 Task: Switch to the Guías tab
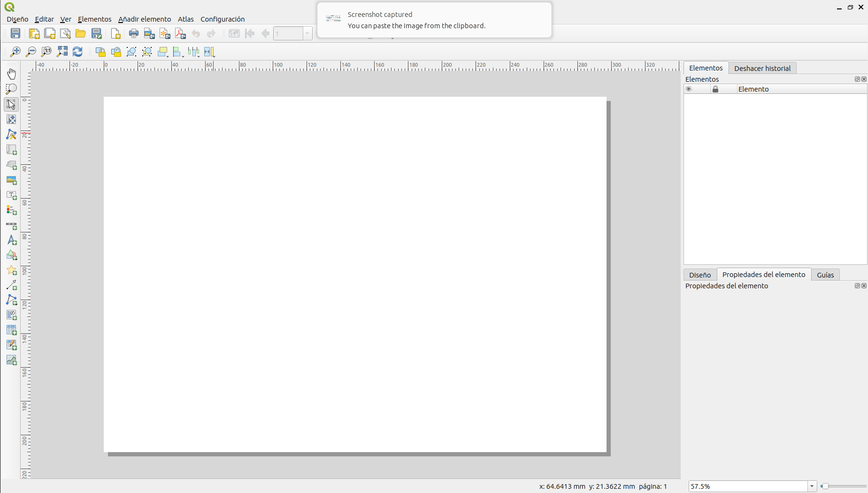point(825,275)
